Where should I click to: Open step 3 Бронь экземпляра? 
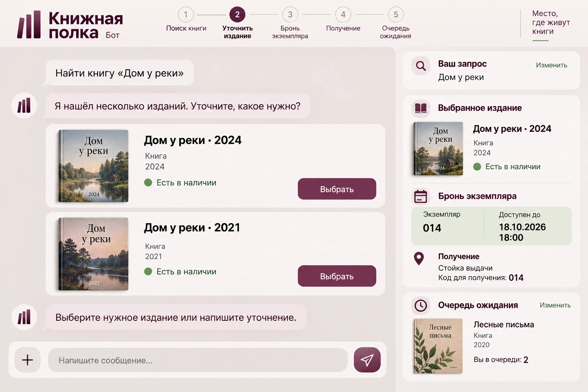coord(290,23)
